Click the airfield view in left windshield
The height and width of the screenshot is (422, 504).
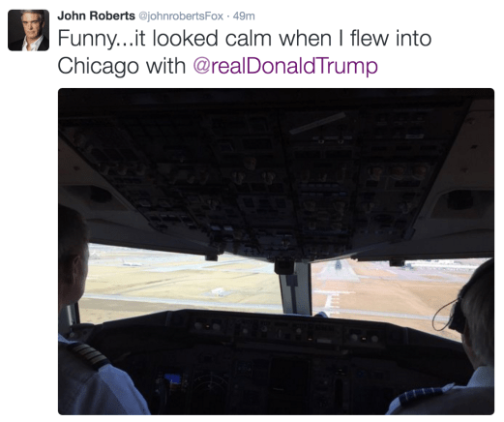click(181, 279)
